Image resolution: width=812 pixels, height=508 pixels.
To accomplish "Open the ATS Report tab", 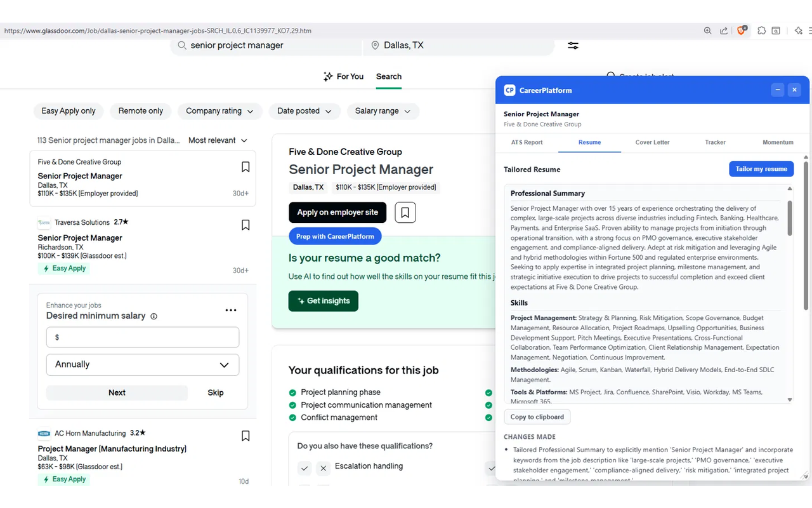I will [527, 142].
